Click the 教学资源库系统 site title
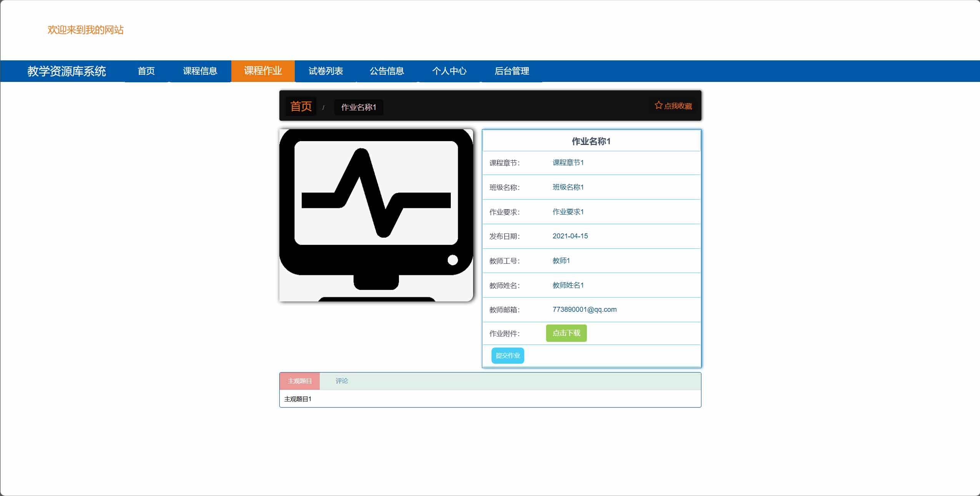The height and width of the screenshot is (496, 980). 66,71
